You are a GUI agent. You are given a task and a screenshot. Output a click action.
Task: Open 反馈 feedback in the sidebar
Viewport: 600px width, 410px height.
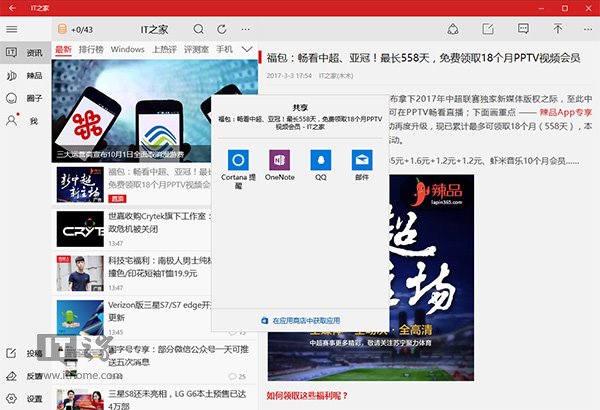[25, 376]
